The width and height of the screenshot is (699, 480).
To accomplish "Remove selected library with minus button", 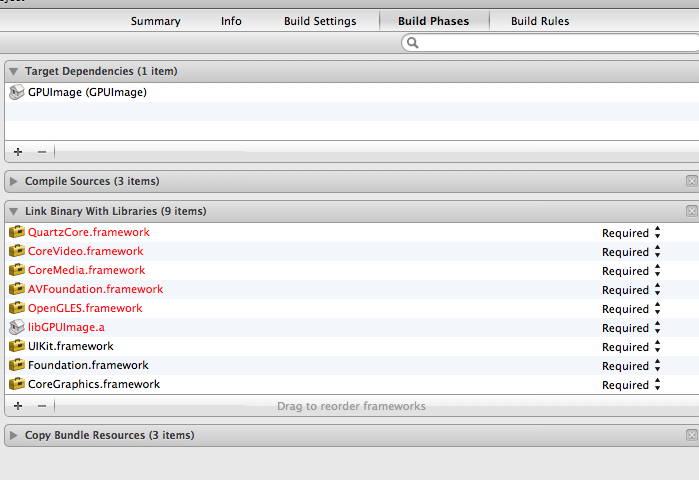I will (x=42, y=406).
